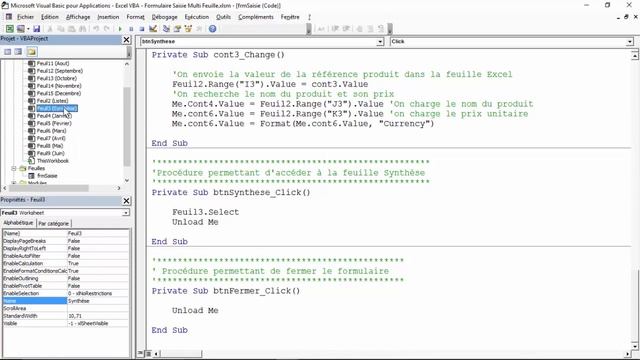Select Feuil13 (Octobre) in project tree
This screenshot has width=640, height=360.
57,78
